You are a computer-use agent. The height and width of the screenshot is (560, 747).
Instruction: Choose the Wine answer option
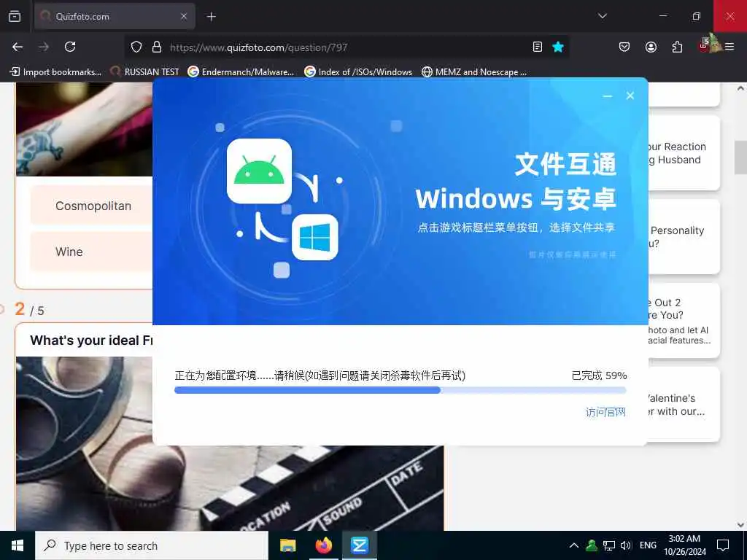pyautogui.click(x=91, y=252)
